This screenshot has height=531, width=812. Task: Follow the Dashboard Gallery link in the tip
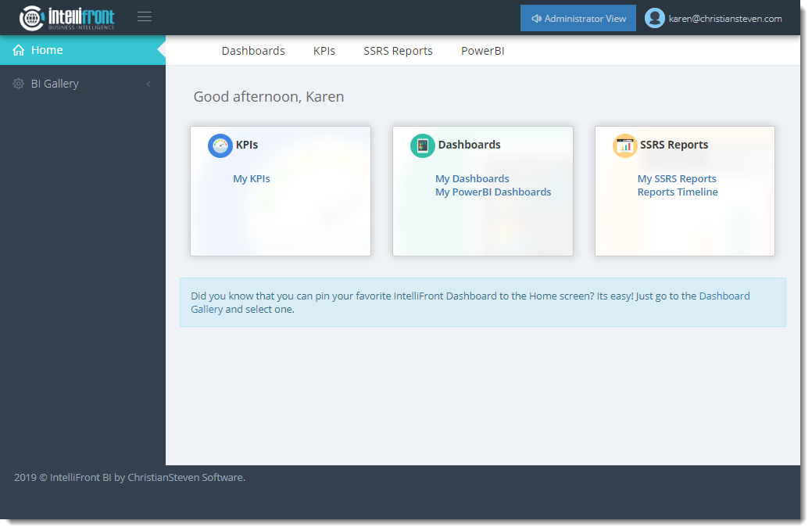[x=724, y=296]
